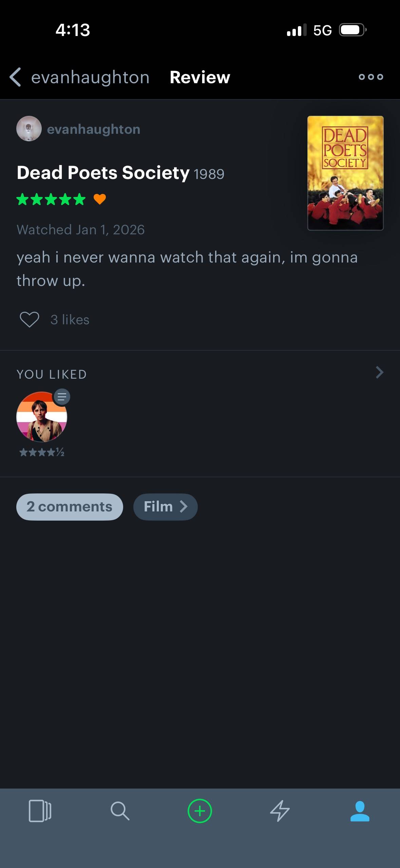
Task: Tap evanhaughton's avatar picture
Action: tap(29, 129)
